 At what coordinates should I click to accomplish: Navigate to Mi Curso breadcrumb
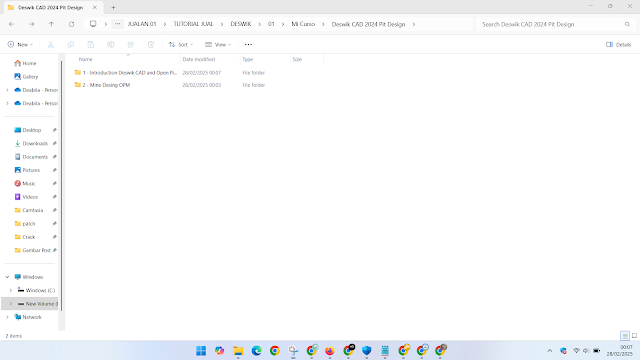coord(303,24)
